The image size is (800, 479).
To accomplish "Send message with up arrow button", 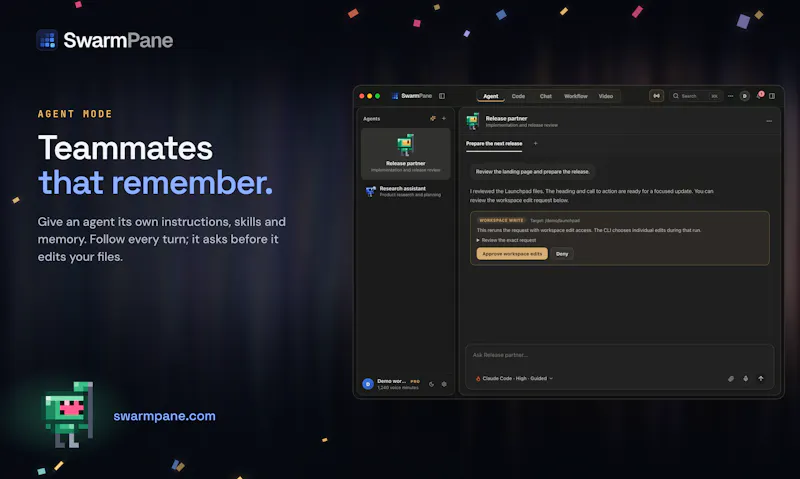I will tap(761, 379).
